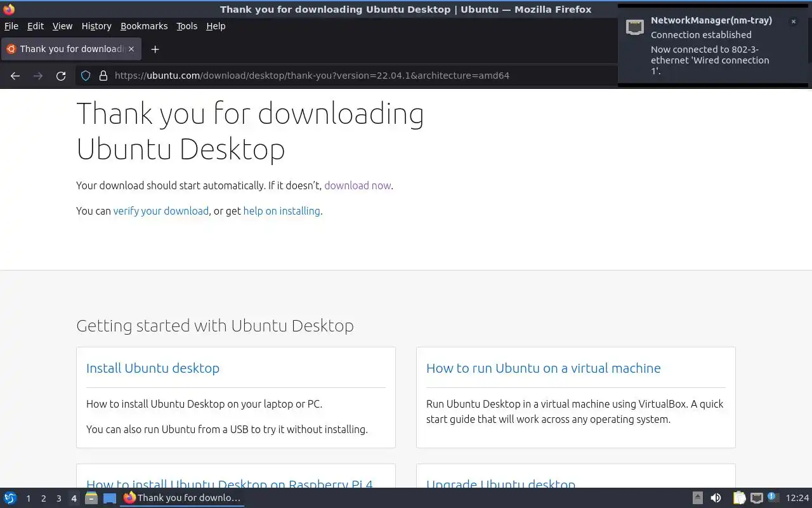Click the Firefox icon in the title bar
The image size is (812, 508).
click(9, 10)
